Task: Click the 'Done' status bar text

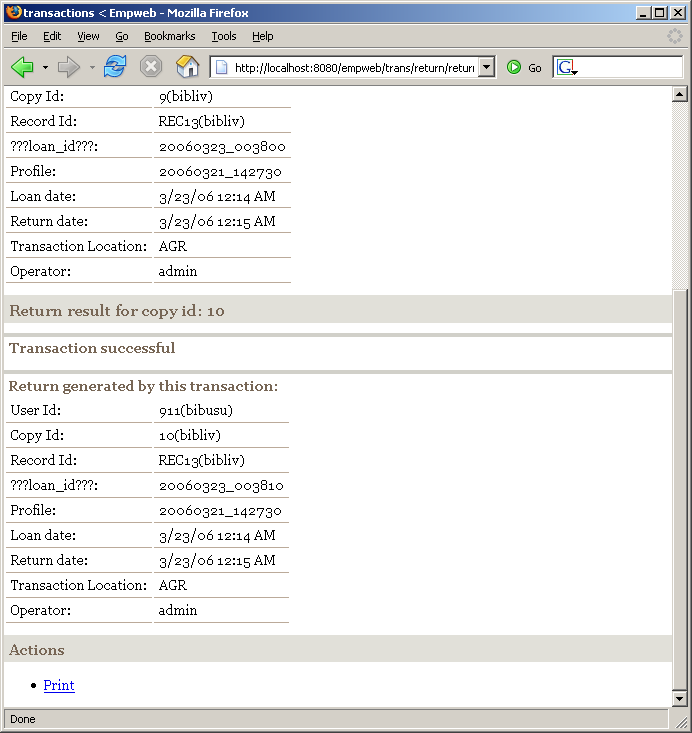Action: coord(22,719)
